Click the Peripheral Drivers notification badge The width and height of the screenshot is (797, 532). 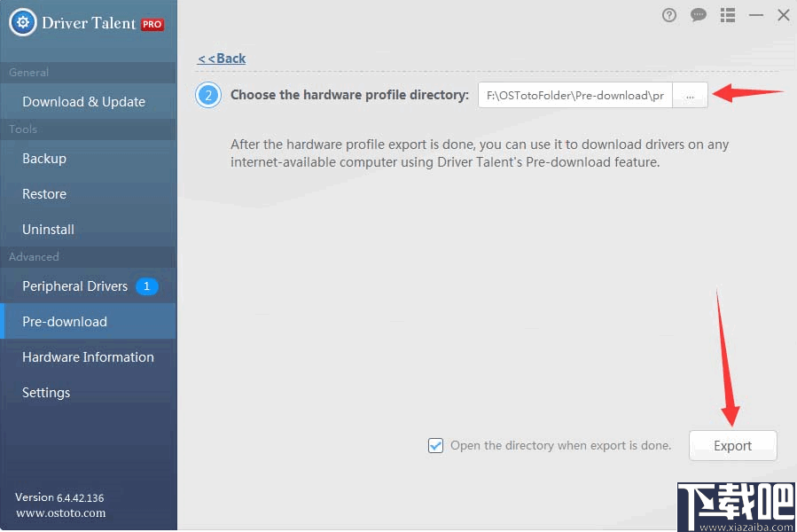pos(146,286)
